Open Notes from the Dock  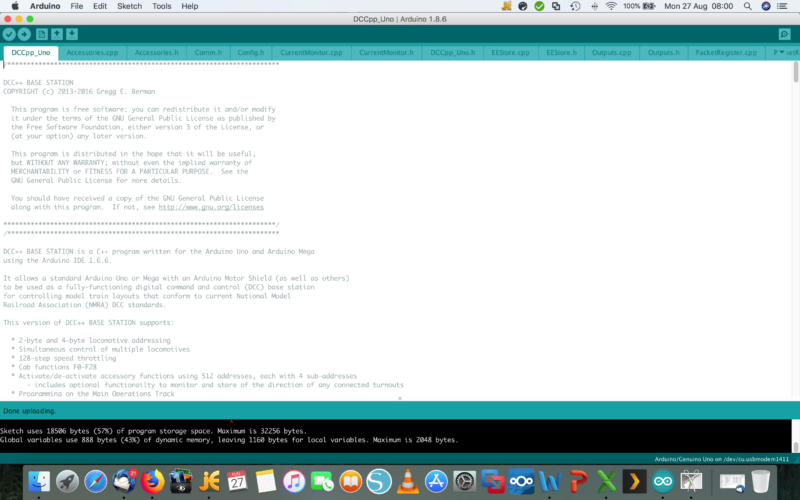265,481
